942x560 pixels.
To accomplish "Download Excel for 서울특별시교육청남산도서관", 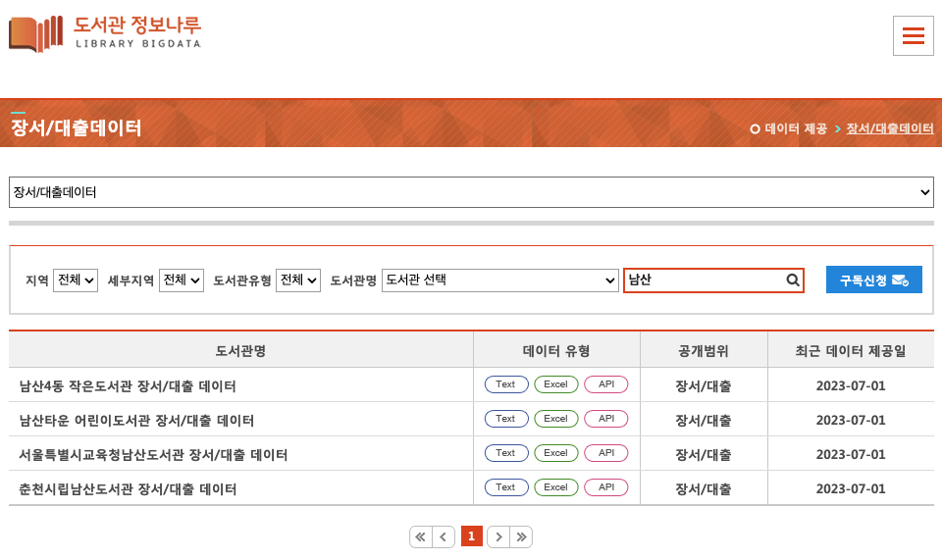I will 556,452.
